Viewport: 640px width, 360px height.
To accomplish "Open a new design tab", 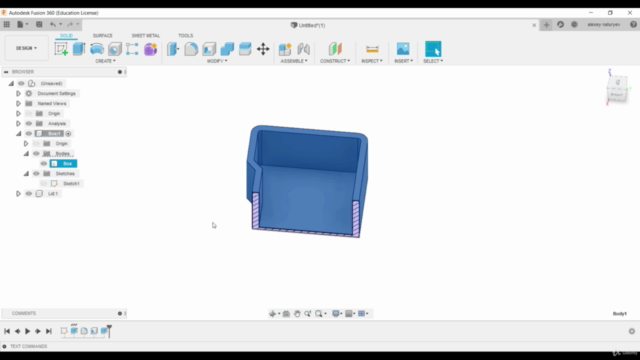I will coord(547,25).
